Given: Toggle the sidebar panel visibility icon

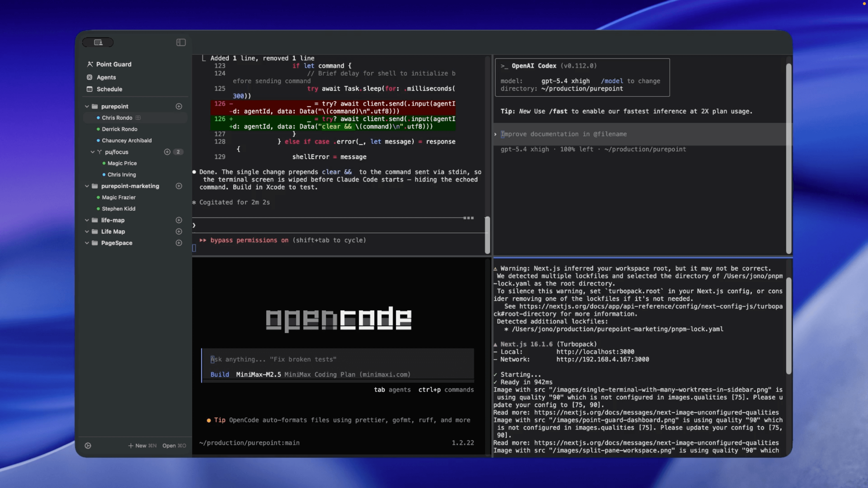Looking at the screenshot, I should click(x=181, y=42).
